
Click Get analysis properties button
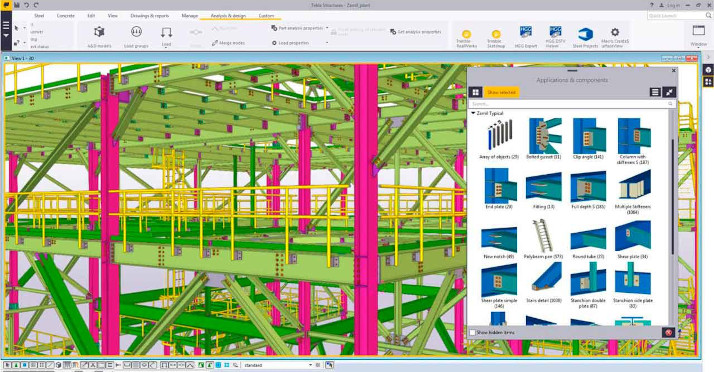(x=416, y=32)
